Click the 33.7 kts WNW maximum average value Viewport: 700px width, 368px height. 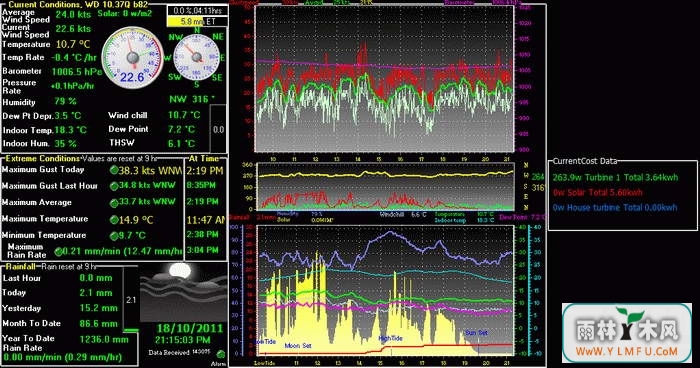147,202
